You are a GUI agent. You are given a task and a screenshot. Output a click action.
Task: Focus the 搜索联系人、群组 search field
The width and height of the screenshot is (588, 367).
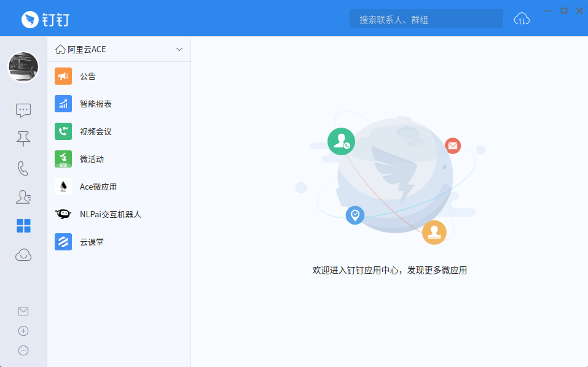426,19
